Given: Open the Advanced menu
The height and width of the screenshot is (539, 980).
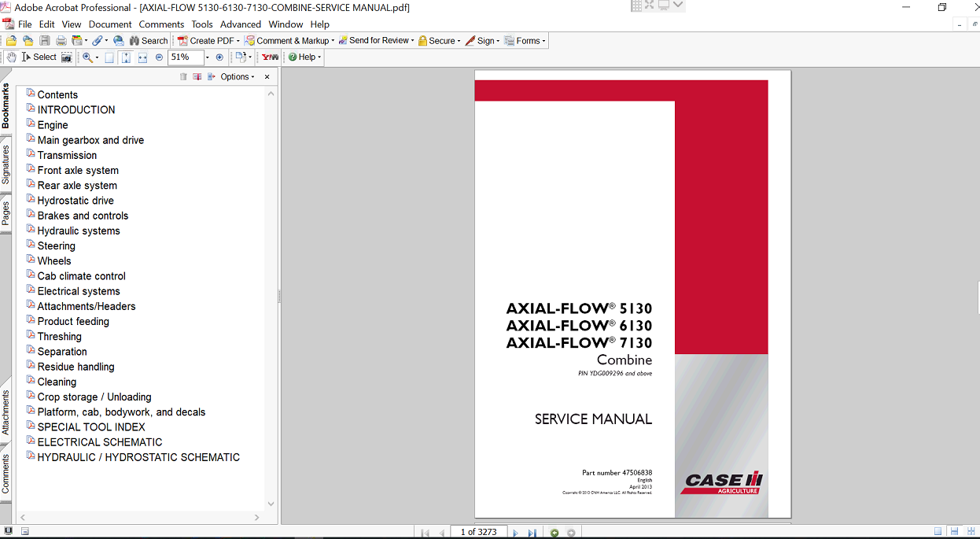Looking at the screenshot, I should coord(240,24).
